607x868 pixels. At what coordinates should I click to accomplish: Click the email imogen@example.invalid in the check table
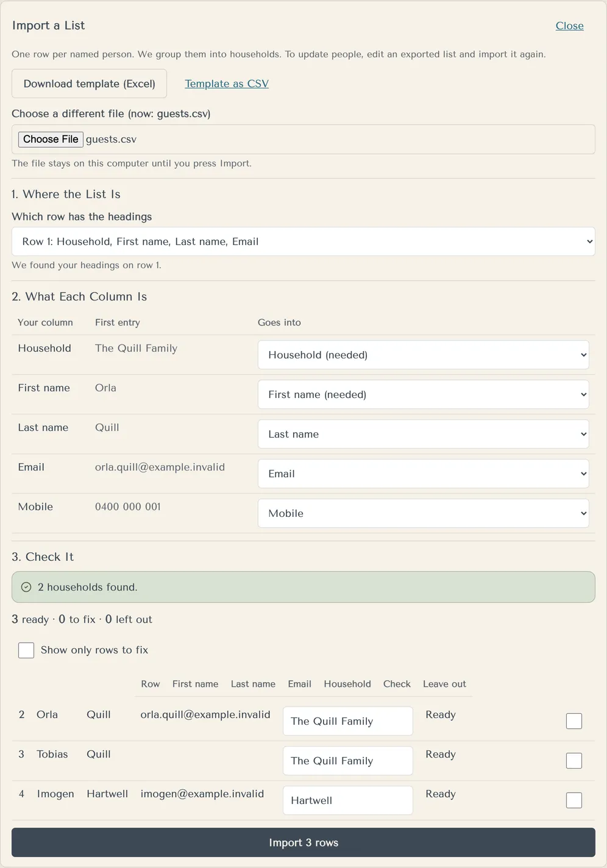[202, 794]
